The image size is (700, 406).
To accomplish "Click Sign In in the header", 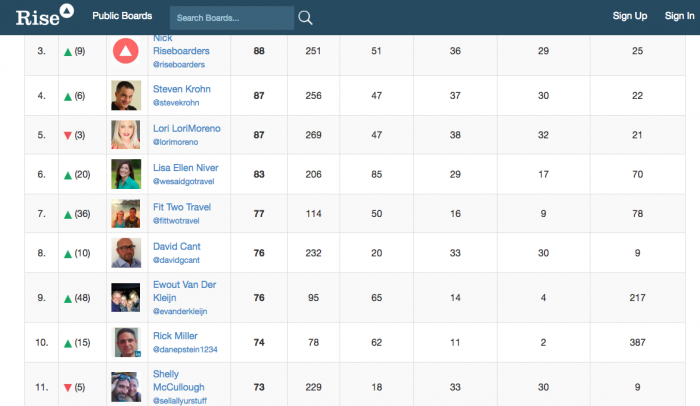I will [679, 16].
